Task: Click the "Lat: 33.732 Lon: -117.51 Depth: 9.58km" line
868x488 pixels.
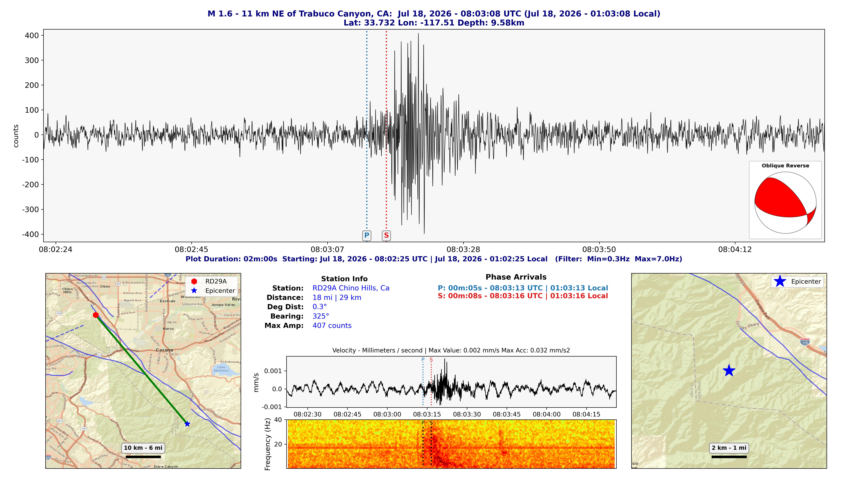Action: [434, 23]
